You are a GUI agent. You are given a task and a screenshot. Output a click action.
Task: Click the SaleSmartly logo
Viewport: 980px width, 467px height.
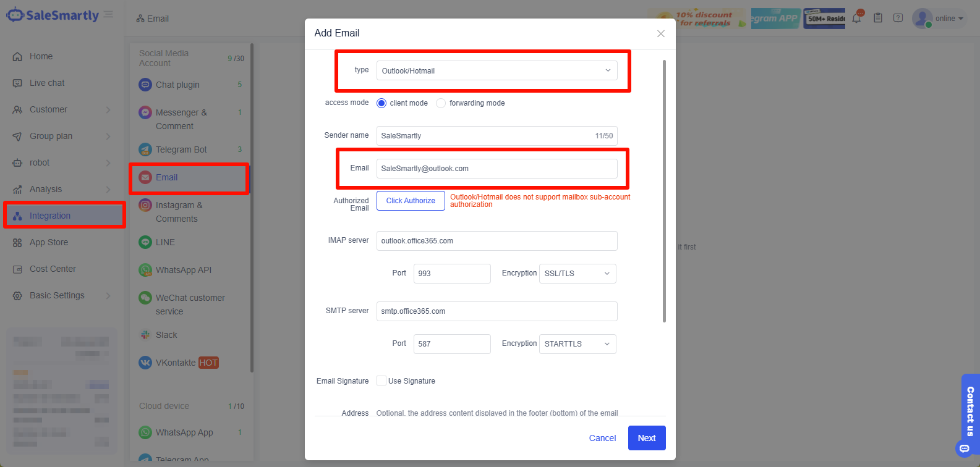click(53, 15)
